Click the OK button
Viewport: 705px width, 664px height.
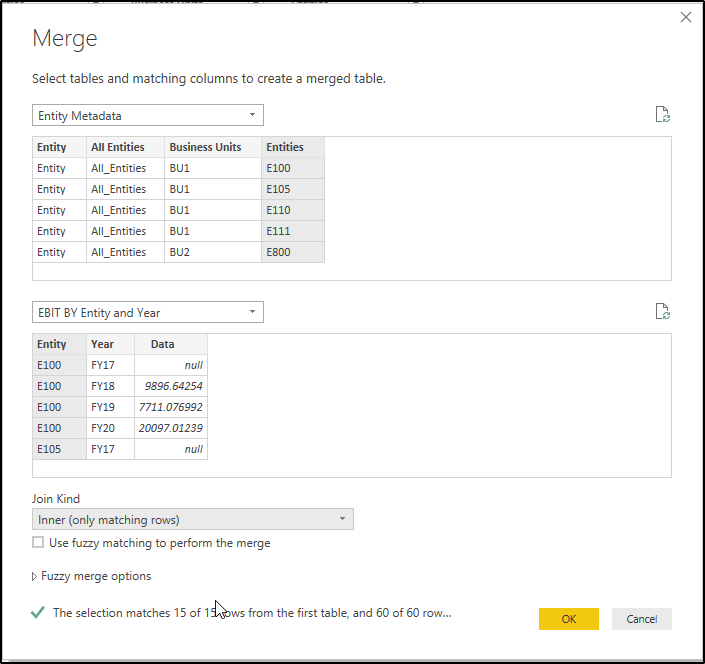point(568,619)
